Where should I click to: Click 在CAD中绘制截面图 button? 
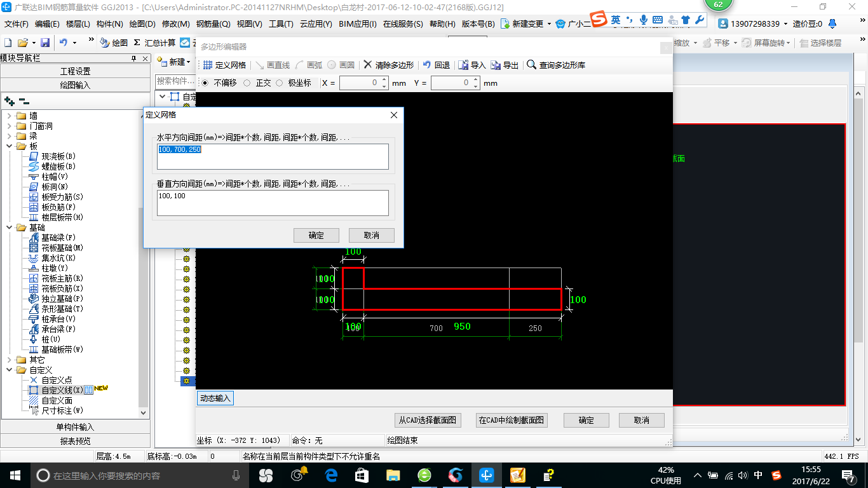pos(512,420)
